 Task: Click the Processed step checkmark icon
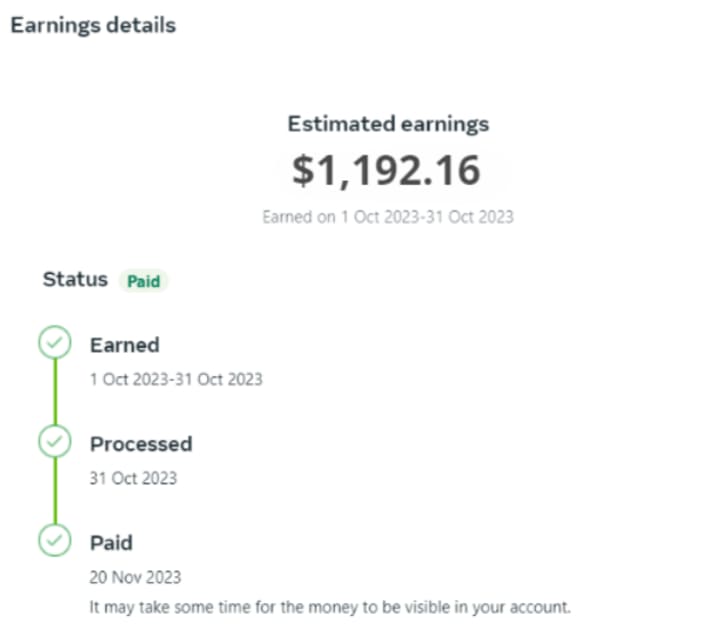(x=54, y=441)
